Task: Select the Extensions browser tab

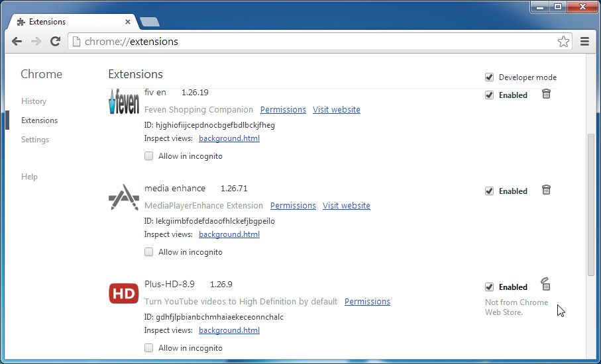Action: pyautogui.click(x=73, y=22)
